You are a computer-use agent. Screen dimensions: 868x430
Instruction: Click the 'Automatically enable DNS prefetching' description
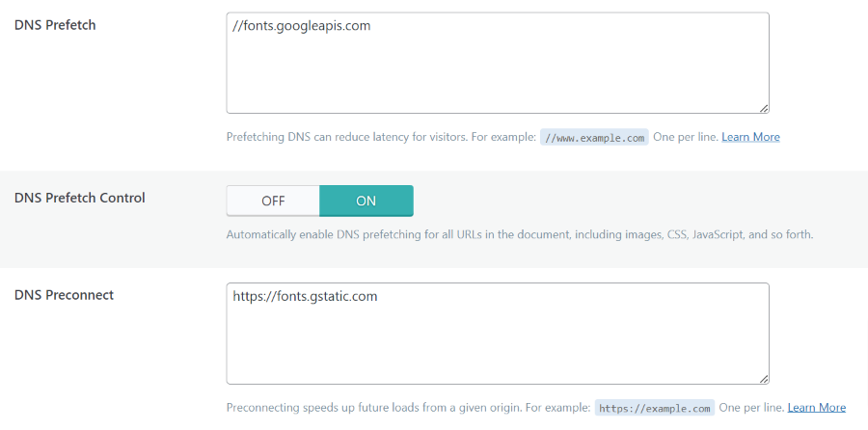coord(520,234)
